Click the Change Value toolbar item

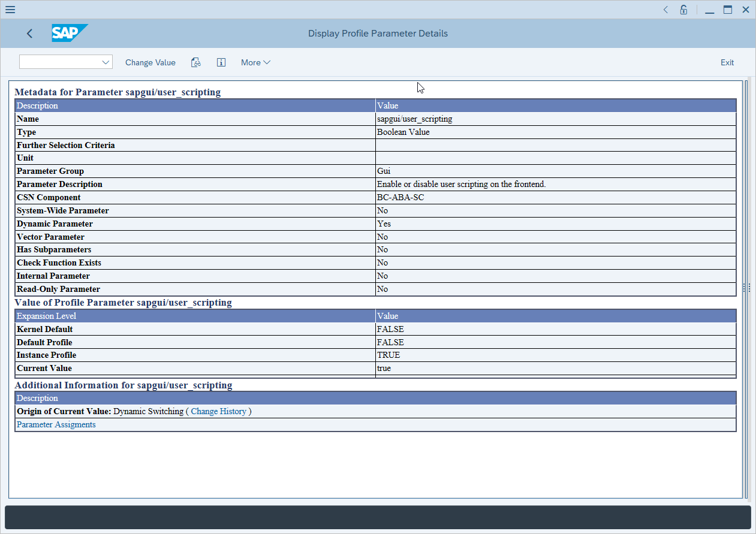(x=150, y=62)
